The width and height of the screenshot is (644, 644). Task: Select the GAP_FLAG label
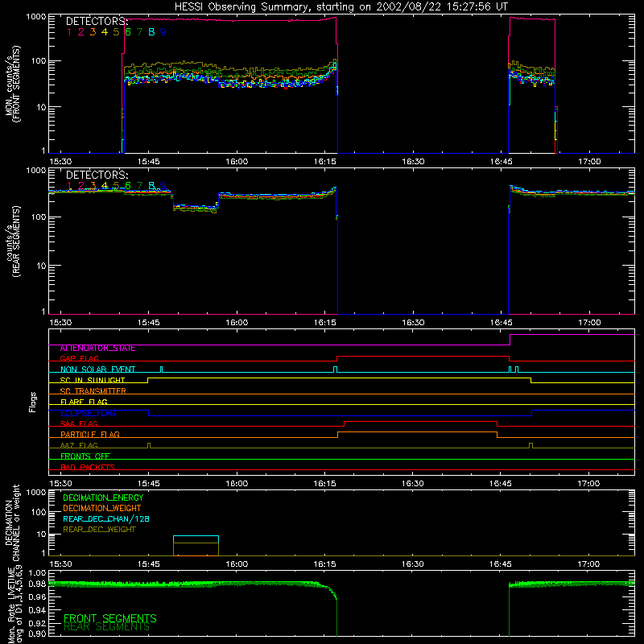pyautogui.click(x=79, y=358)
